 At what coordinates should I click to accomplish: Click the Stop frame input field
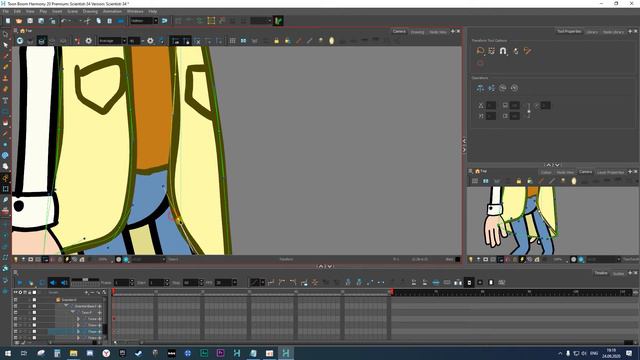(x=192, y=282)
